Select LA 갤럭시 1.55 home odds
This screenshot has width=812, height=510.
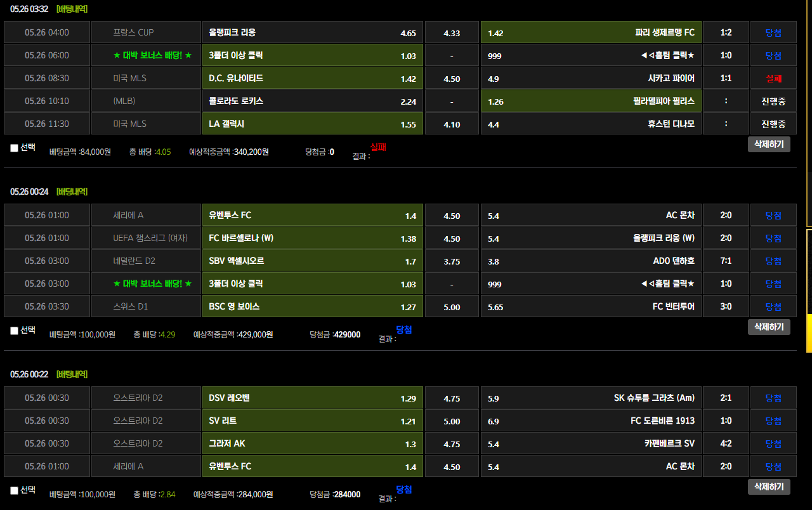tap(312, 124)
